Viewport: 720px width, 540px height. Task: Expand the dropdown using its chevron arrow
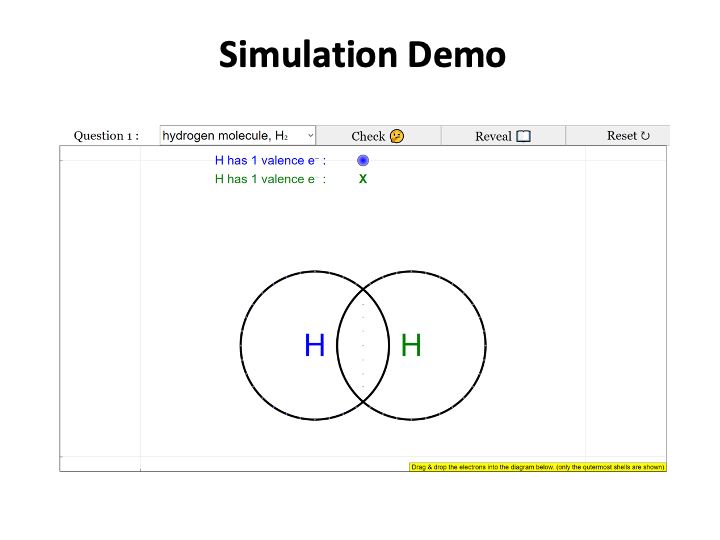tap(310, 135)
